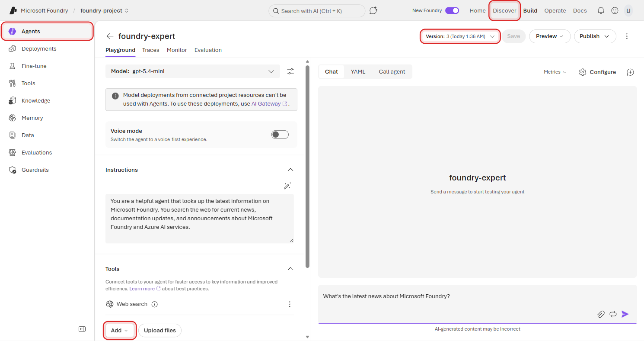Click the info icon in the model notice
Image resolution: width=644 pixels, height=341 pixels.
pos(115,96)
